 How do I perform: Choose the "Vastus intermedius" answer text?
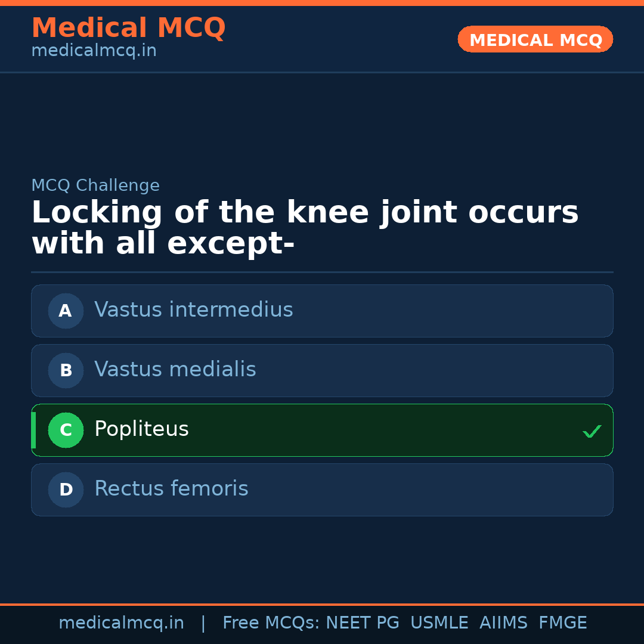[x=194, y=310]
